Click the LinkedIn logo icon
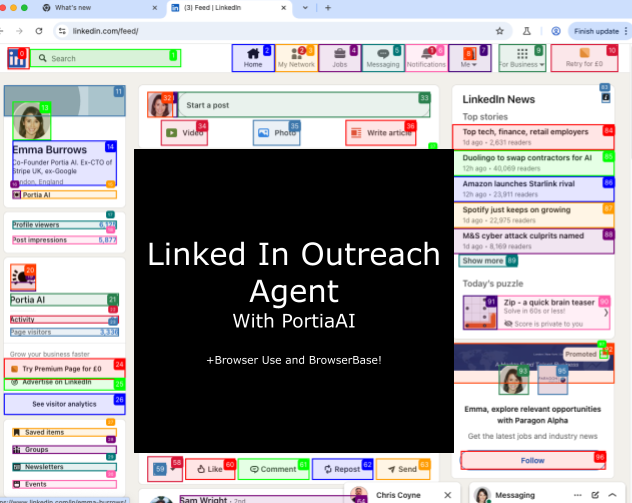632x503 pixels. tap(18, 58)
